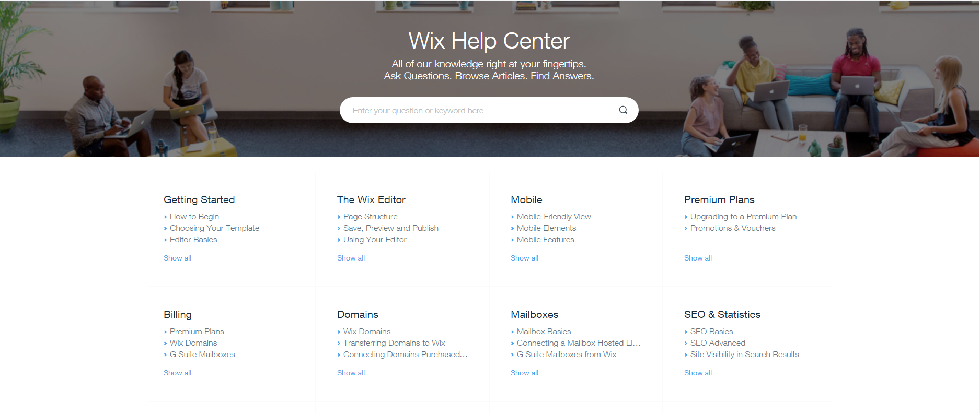
Task: Open Mailbox Basics topic
Action: click(x=544, y=332)
